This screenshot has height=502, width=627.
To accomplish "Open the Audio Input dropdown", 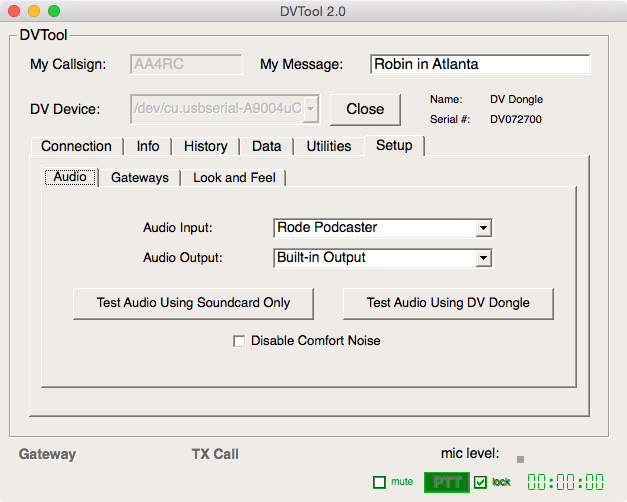I will (x=483, y=228).
